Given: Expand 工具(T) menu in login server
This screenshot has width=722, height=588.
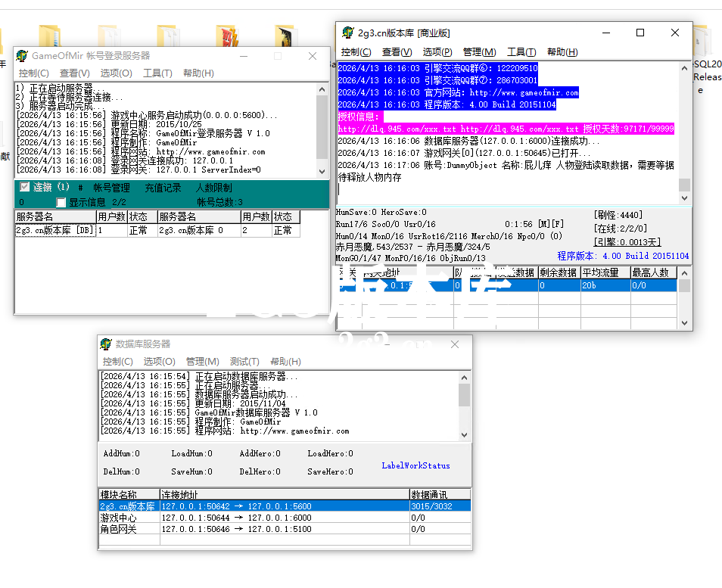Looking at the screenshot, I should [x=157, y=73].
